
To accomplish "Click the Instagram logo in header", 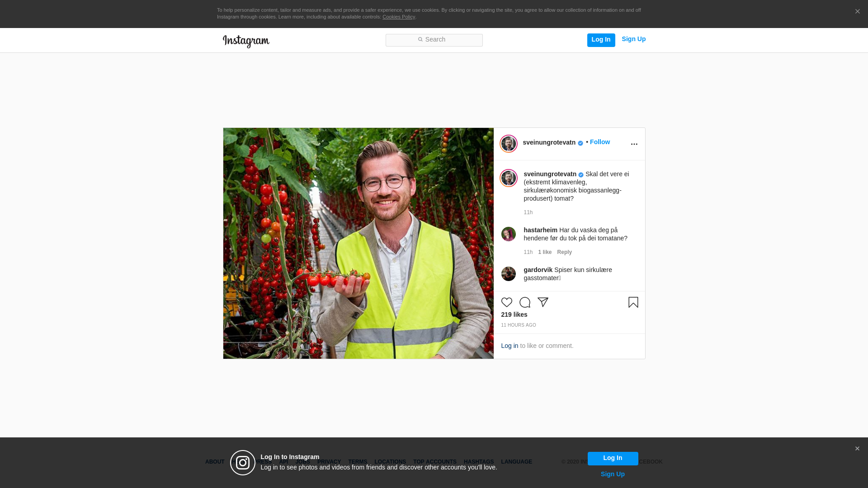I will click(x=246, y=41).
